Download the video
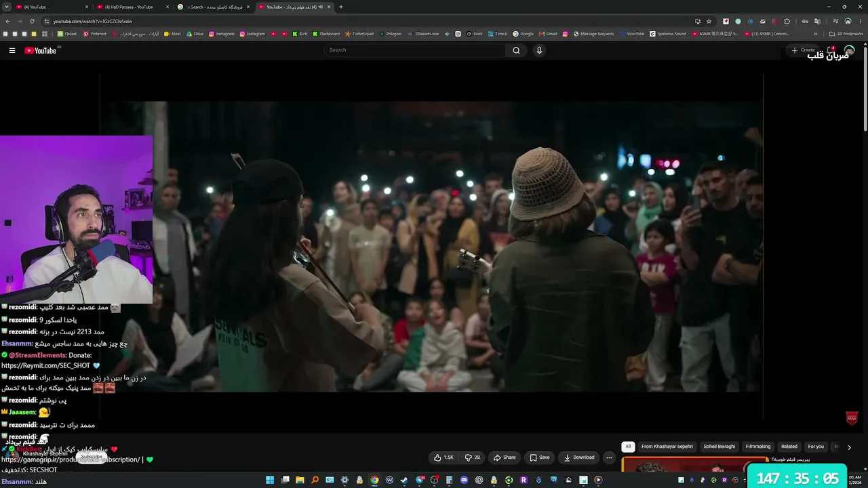This screenshot has height=488, width=868. [579, 457]
